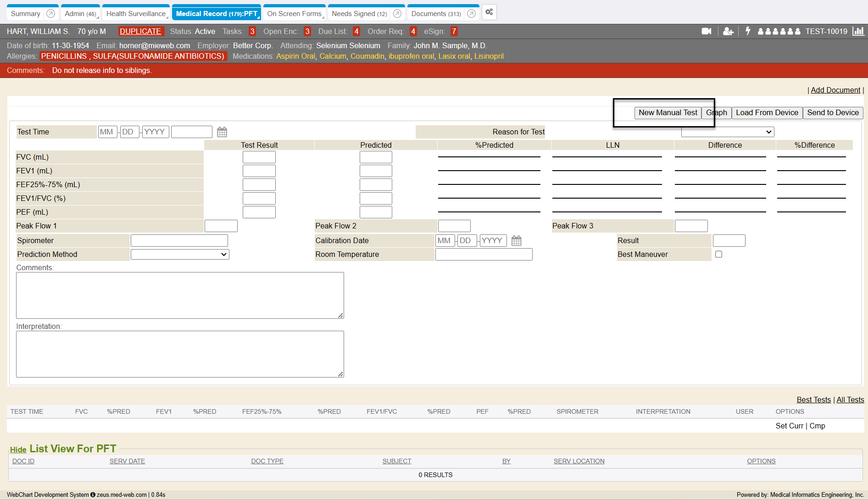Screen dimensions: 868x500
Task: Open the On Screen Forms tab
Action: [294, 14]
